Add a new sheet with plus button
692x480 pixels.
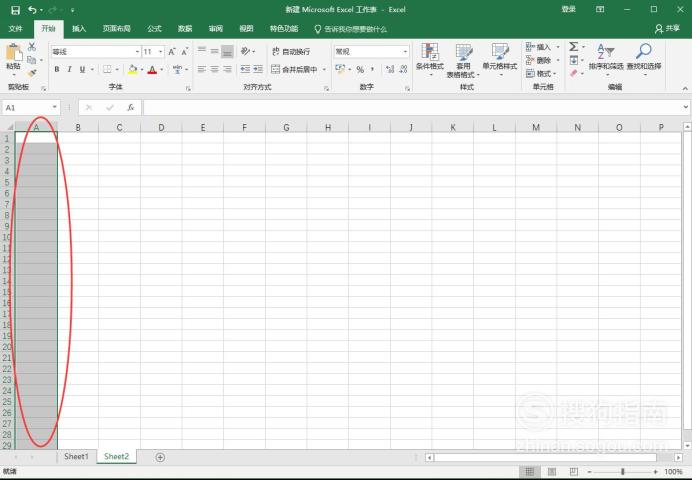pos(160,457)
